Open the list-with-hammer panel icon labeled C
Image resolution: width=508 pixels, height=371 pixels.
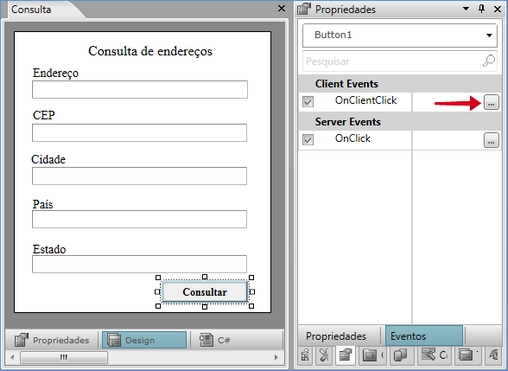point(434,355)
